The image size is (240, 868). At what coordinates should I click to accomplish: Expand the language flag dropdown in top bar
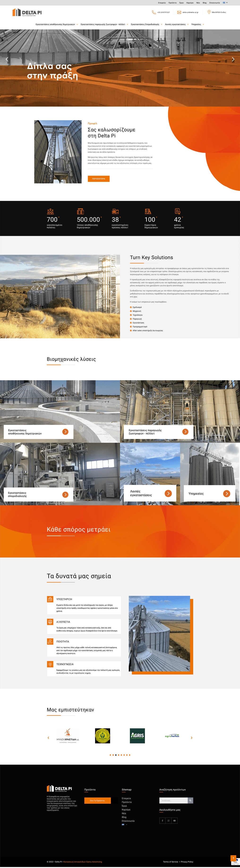(x=225, y=3)
